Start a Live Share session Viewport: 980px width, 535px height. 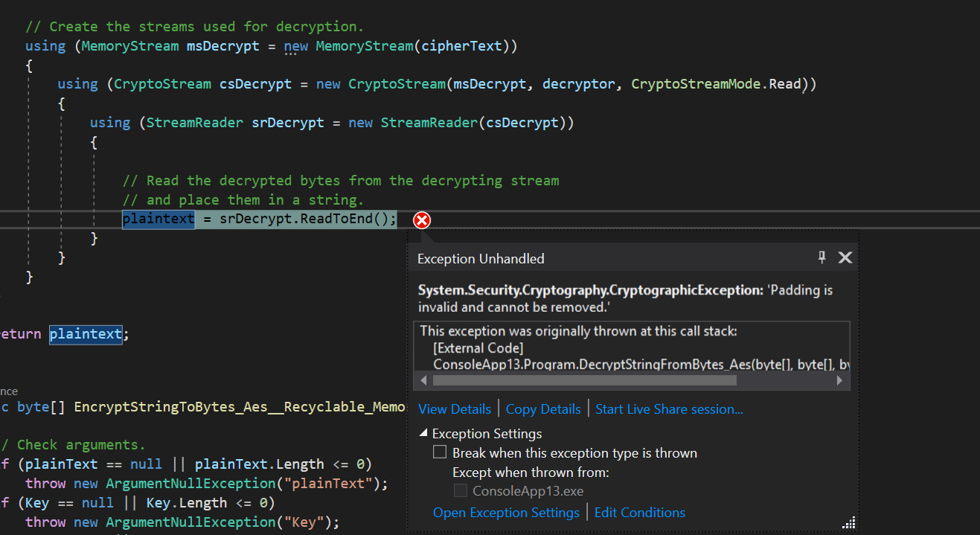(x=667, y=409)
